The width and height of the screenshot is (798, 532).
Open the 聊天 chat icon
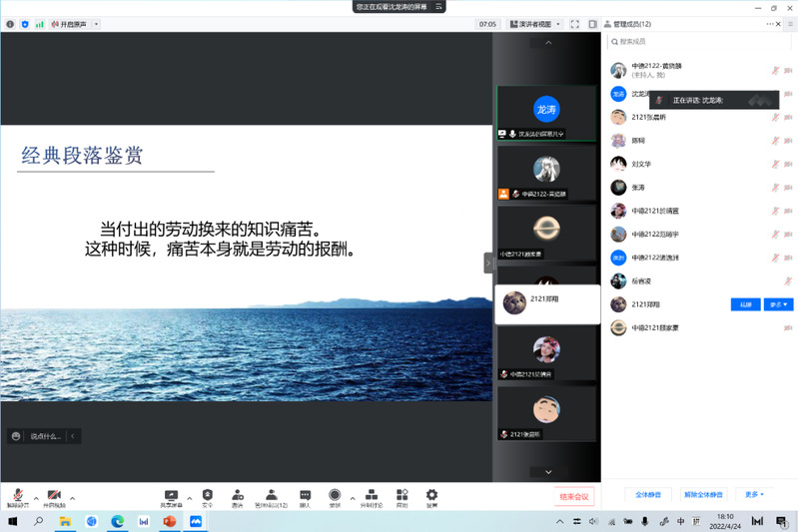click(x=305, y=497)
